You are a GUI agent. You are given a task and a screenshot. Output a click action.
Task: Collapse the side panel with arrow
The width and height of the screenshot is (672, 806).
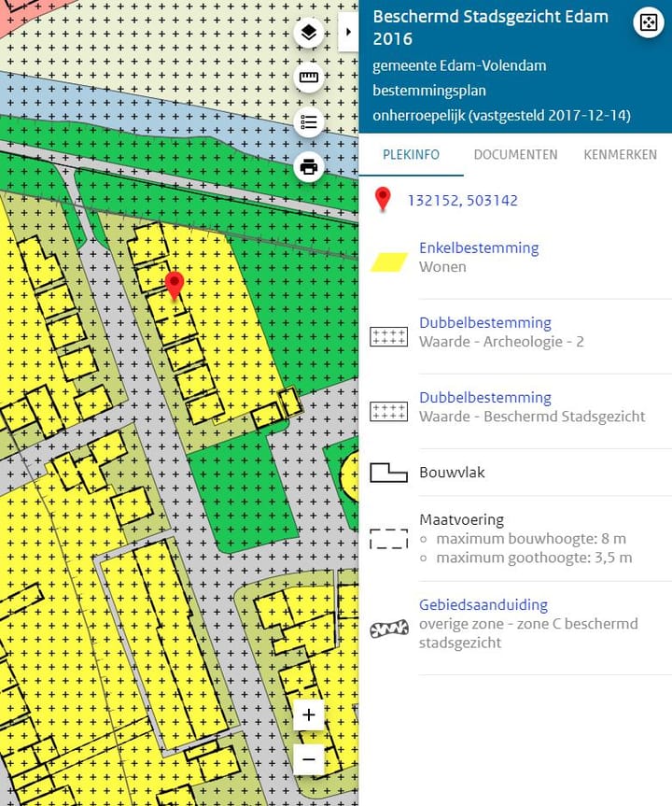tap(348, 32)
